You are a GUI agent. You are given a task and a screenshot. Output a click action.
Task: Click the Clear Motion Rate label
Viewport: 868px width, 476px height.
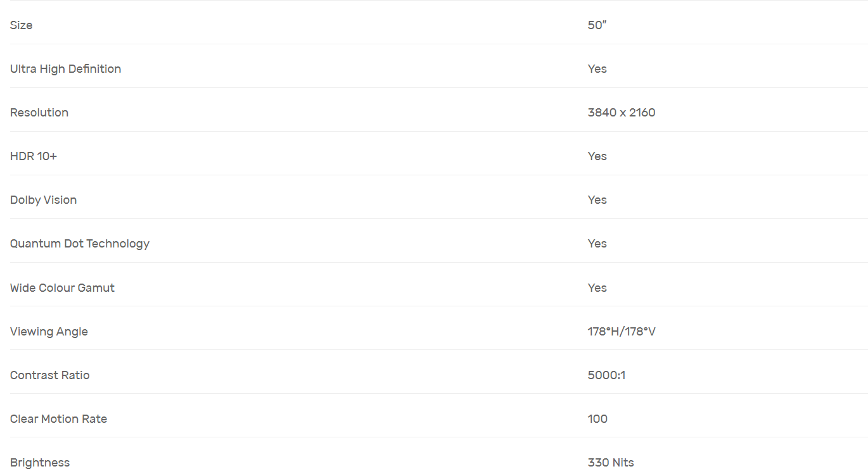pos(58,419)
